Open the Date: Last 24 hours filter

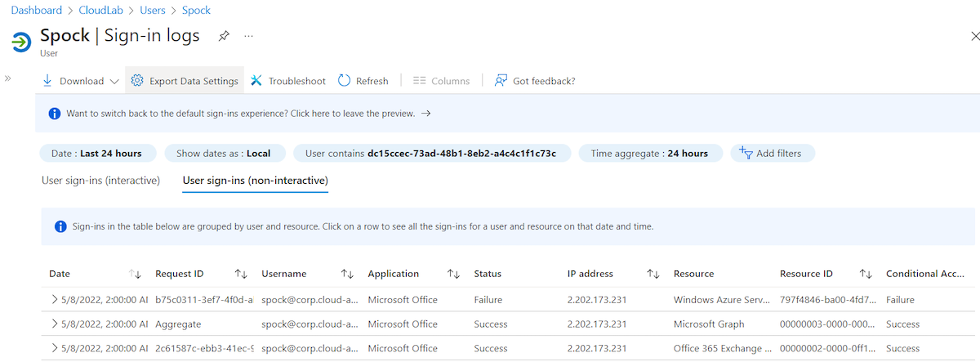[x=96, y=154]
